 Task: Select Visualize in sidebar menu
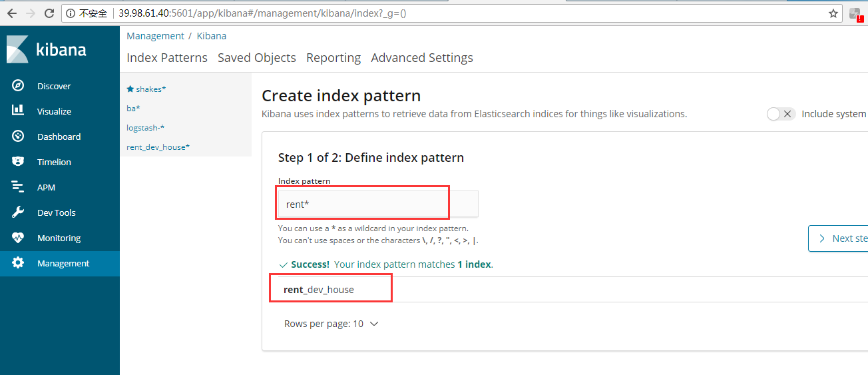pyautogui.click(x=54, y=111)
